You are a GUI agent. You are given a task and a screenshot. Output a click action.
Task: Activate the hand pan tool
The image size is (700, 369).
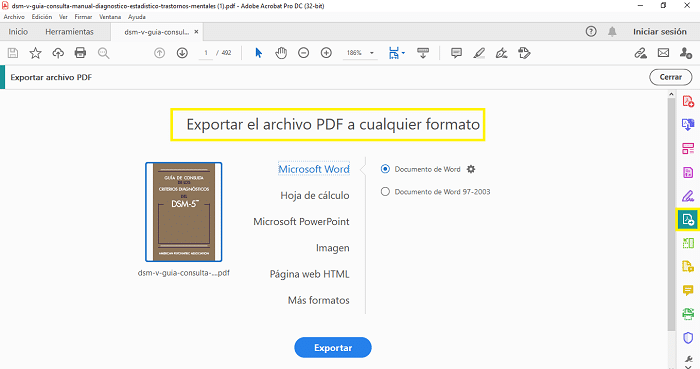tap(281, 53)
